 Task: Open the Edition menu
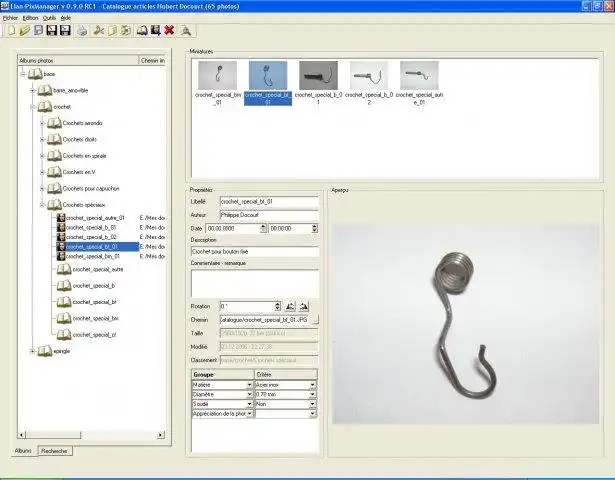click(30, 18)
